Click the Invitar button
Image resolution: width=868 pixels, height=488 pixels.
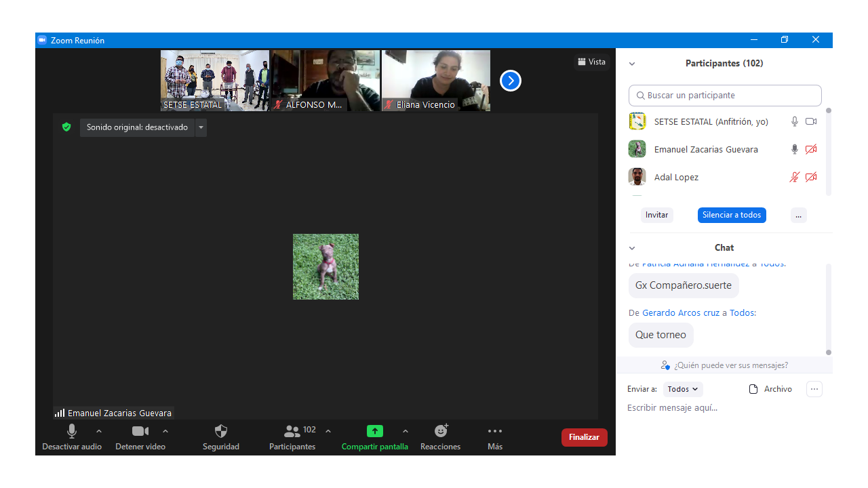point(656,215)
